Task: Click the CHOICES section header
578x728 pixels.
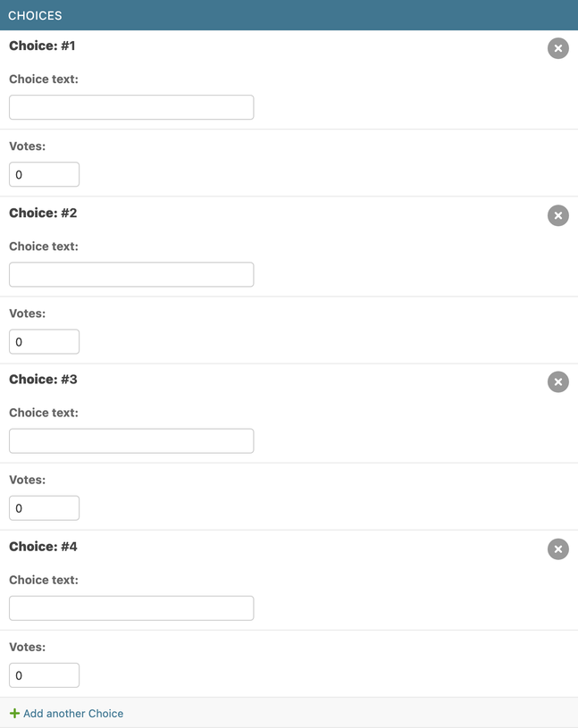Action: (36, 15)
